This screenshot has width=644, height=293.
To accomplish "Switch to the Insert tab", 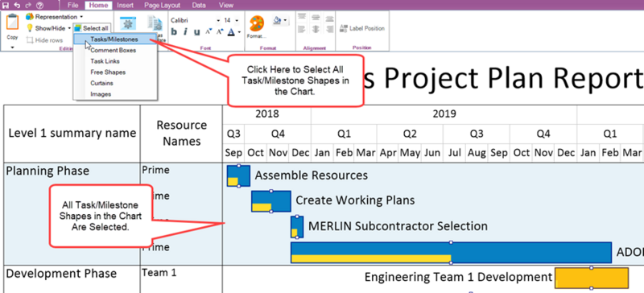I will [125, 6].
